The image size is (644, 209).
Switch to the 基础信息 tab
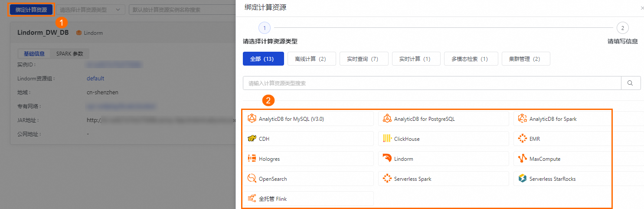pyautogui.click(x=34, y=54)
